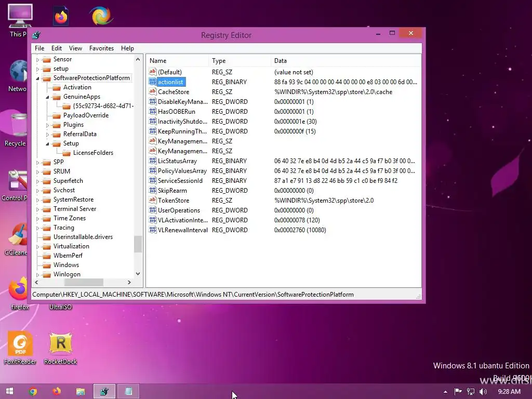
Task: Select the InactivityShutdo... value name
Action: coord(182,121)
